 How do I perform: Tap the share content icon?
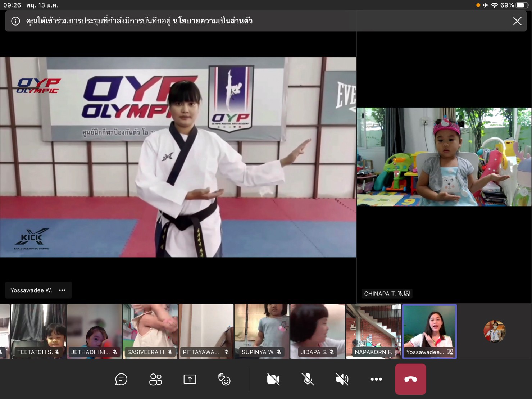coord(190,379)
